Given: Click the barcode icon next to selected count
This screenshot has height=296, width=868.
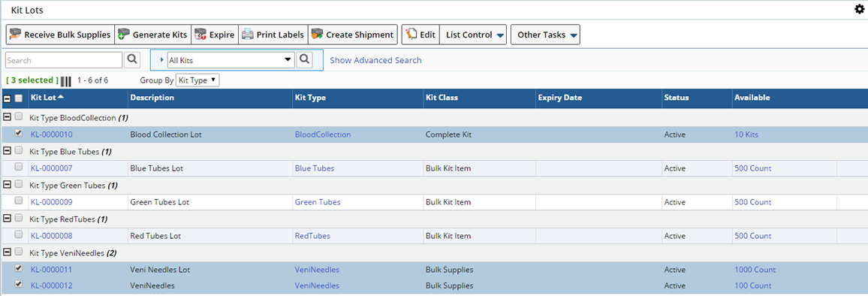Looking at the screenshot, I should (x=66, y=81).
